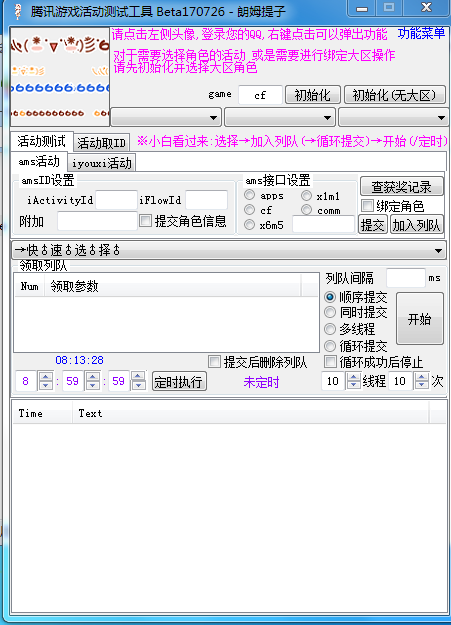
Task: Select the comm radio button
Action: (x=306, y=210)
